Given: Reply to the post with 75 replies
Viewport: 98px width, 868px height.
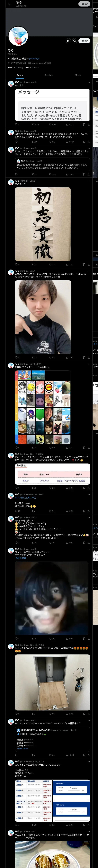Looking at the screenshot, I should 18,511.
